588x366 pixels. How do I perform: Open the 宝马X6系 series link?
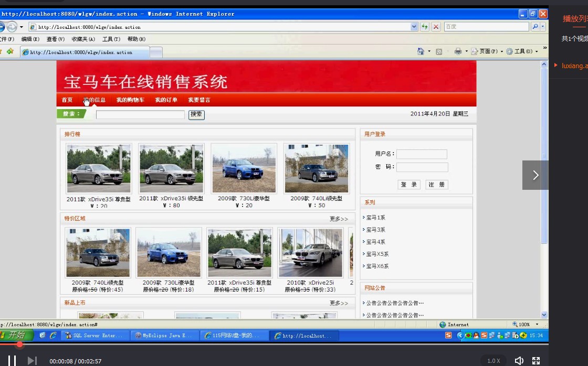377,266
